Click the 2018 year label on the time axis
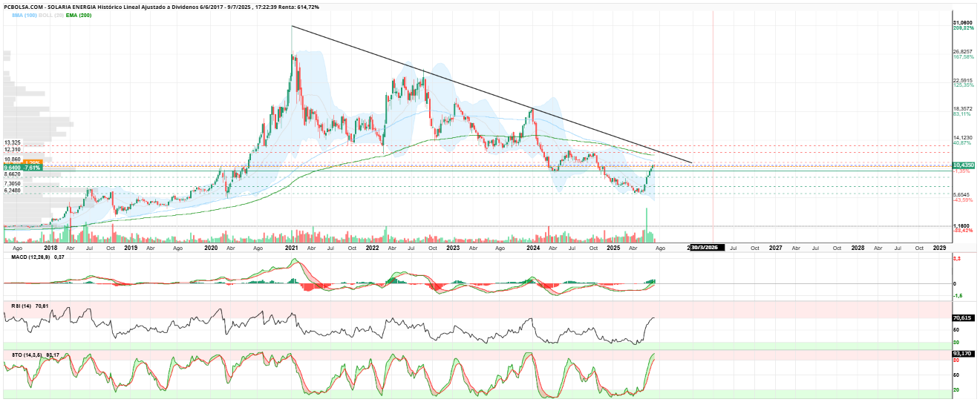Image resolution: width=980 pixels, height=402 pixels. [x=50, y=248]
